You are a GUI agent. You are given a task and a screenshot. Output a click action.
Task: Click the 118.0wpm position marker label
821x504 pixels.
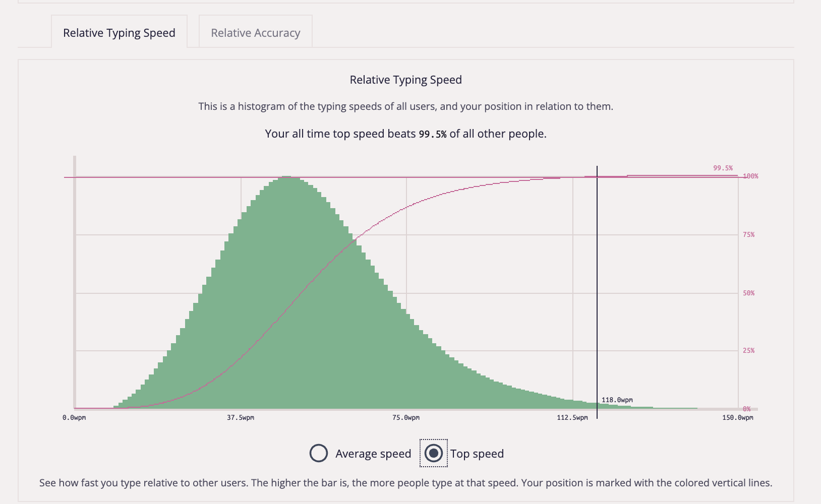tap(617, 400)
